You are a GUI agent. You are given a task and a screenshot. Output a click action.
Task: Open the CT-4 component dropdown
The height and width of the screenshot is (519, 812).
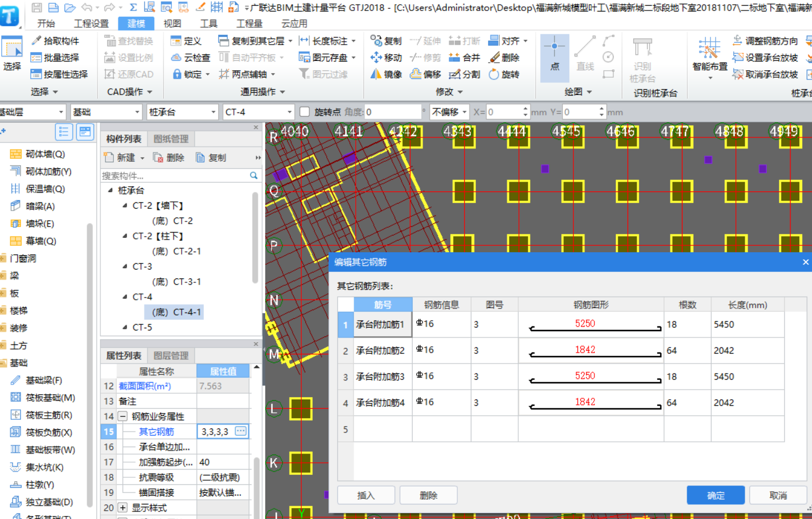[289, 112]
